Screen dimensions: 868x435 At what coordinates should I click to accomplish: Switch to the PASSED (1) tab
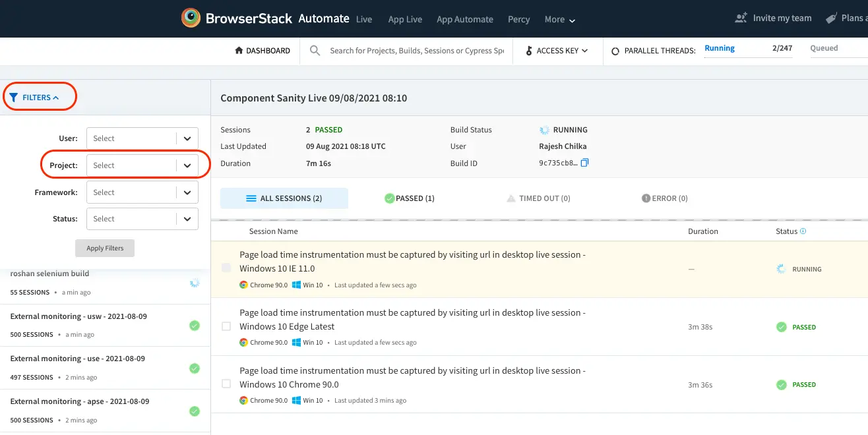point(410,198)
